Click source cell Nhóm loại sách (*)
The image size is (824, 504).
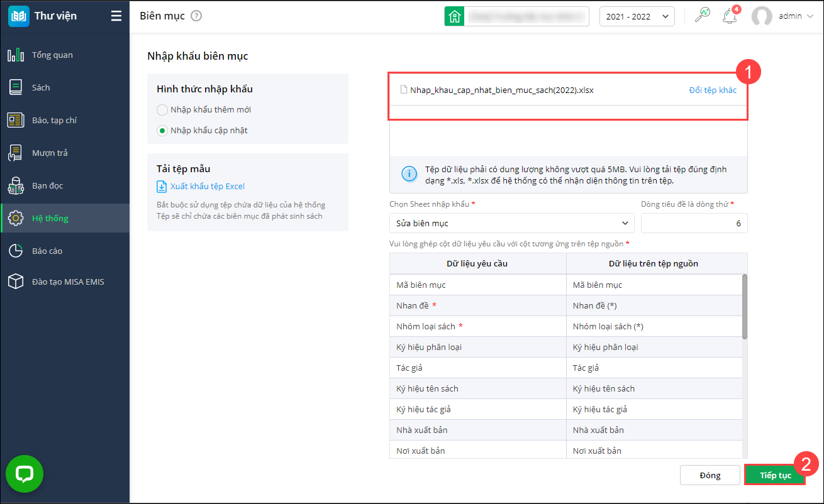coord(654,326)
